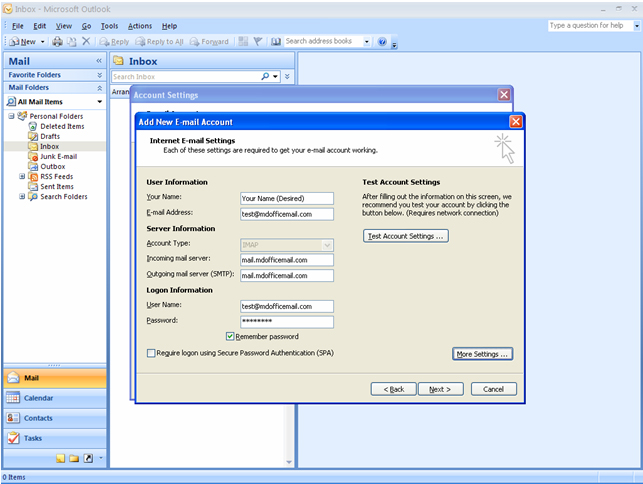Click the Shortcuts icon at navigation bottom

point(88,458)
